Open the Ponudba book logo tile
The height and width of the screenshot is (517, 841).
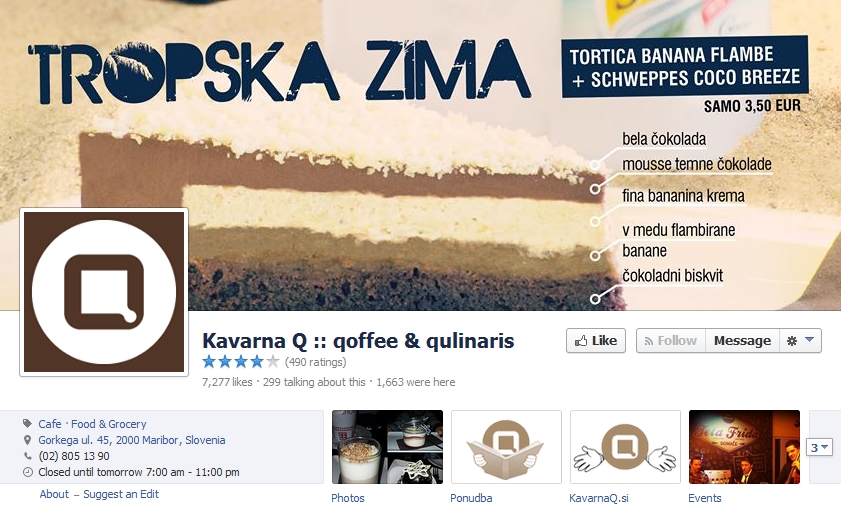(x=506, y=447)
